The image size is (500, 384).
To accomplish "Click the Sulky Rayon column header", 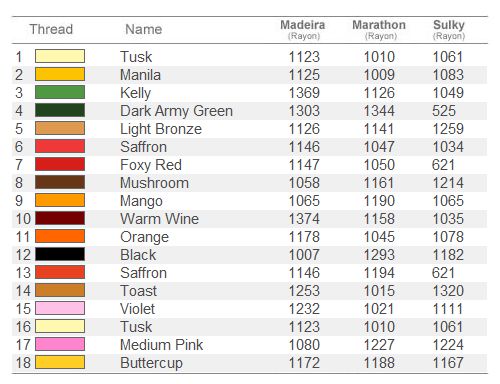I will tap(449, 29).
